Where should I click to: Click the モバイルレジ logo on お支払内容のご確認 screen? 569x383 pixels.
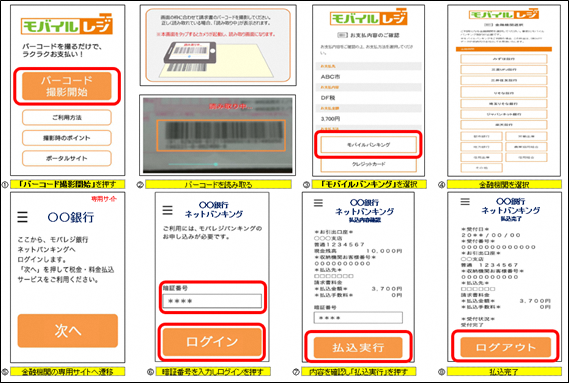[x=369, y=17]
